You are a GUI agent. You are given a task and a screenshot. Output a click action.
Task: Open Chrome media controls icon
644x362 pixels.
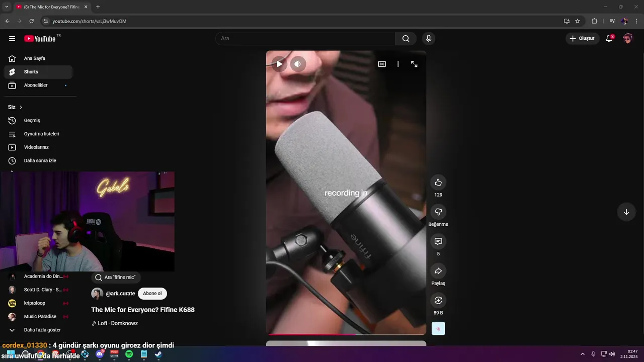coord(612,21)
